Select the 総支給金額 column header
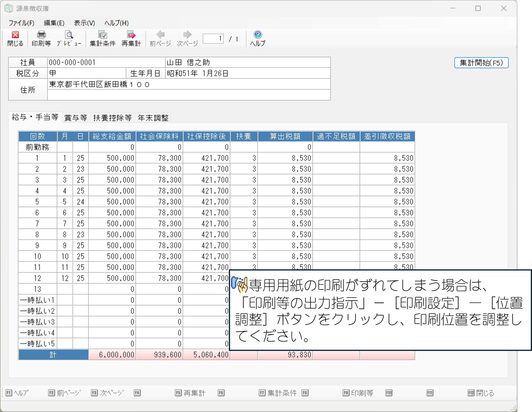Viewport: 532px width, 412px height. tap(112, 136)
